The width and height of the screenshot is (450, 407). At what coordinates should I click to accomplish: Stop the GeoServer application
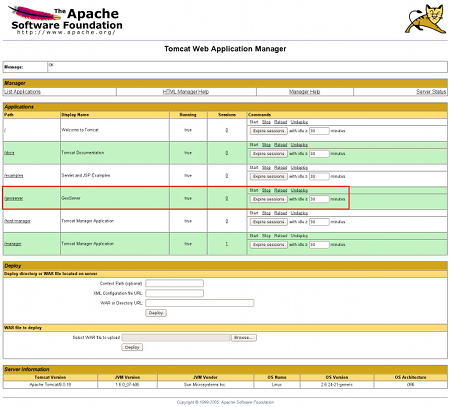(266, 190)
